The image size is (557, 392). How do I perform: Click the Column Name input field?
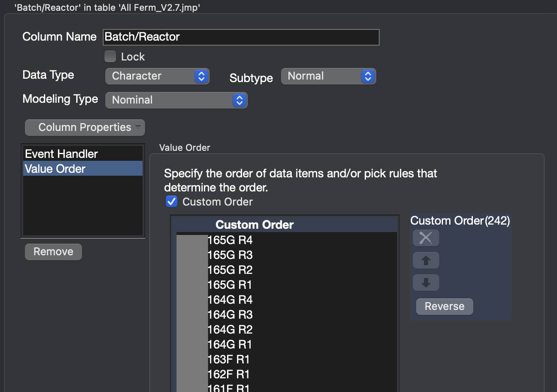241,37
